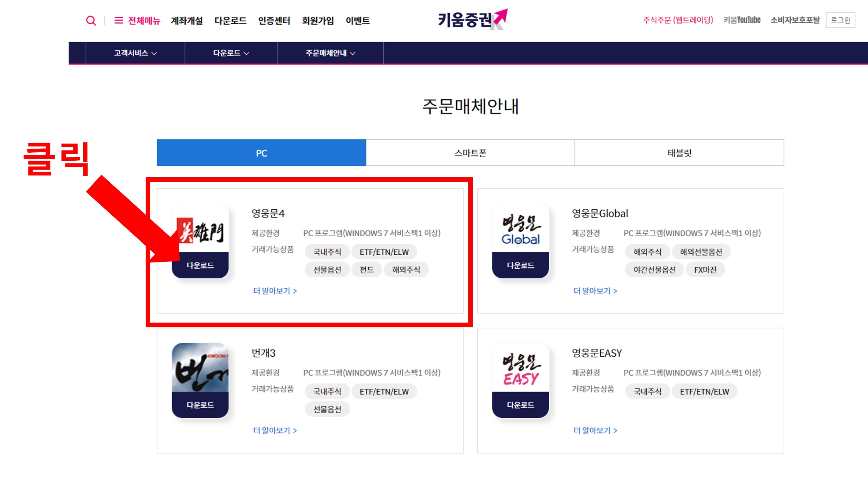This screenshot has height=487, width=868.
Task: Click the 주문매체안내 page heading
Action: pyautogui.click(x=470, y=106)
